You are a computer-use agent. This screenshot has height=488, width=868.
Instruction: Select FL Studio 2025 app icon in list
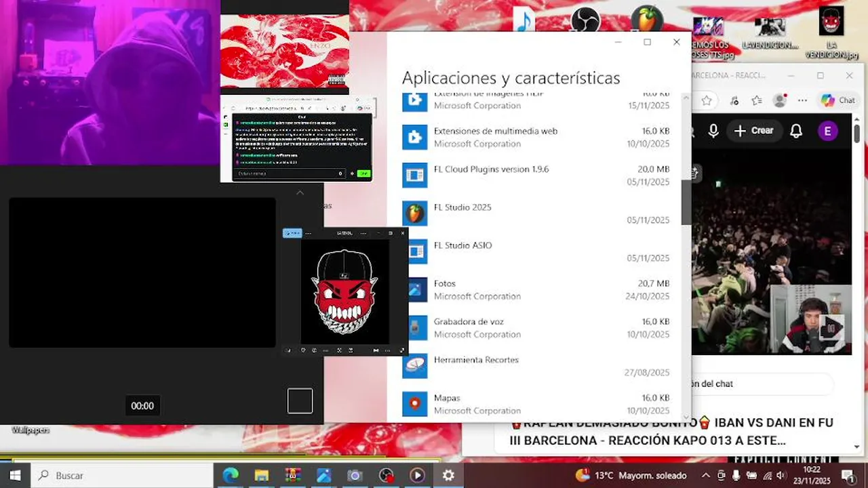415,213
